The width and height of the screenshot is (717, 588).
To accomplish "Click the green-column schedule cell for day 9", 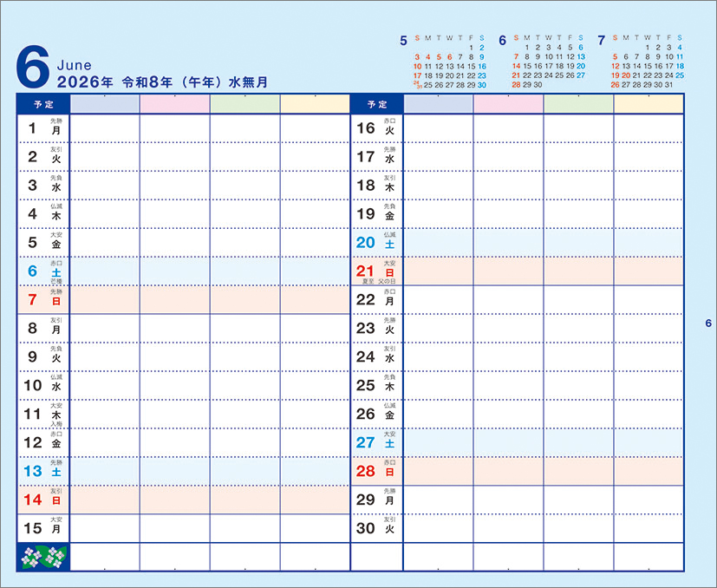I will point(244,356).
